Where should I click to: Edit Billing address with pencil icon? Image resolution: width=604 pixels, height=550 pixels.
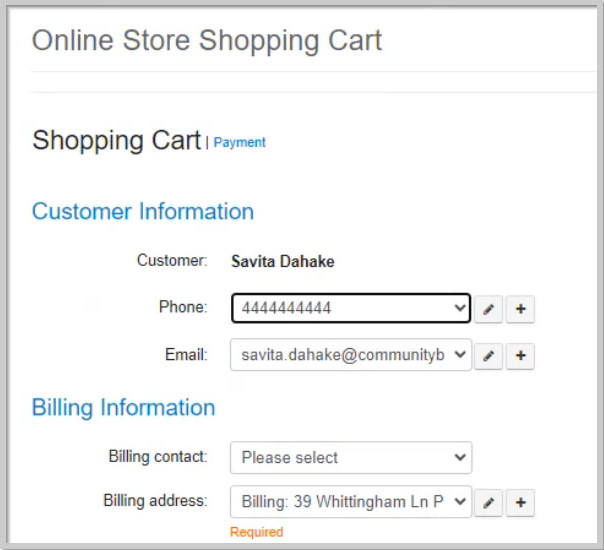pos(488,503)
